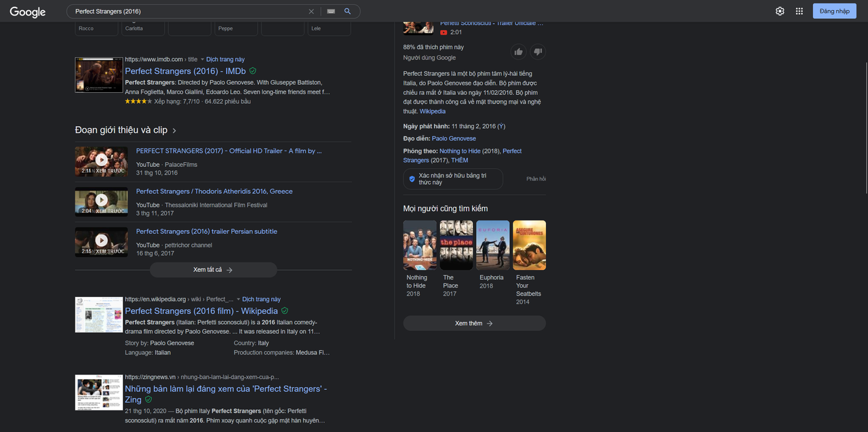Click the YouTube icon beside 2:01 duration
Image resolution: width=868 pixels, height=432 pixels.
pos(443,32)
